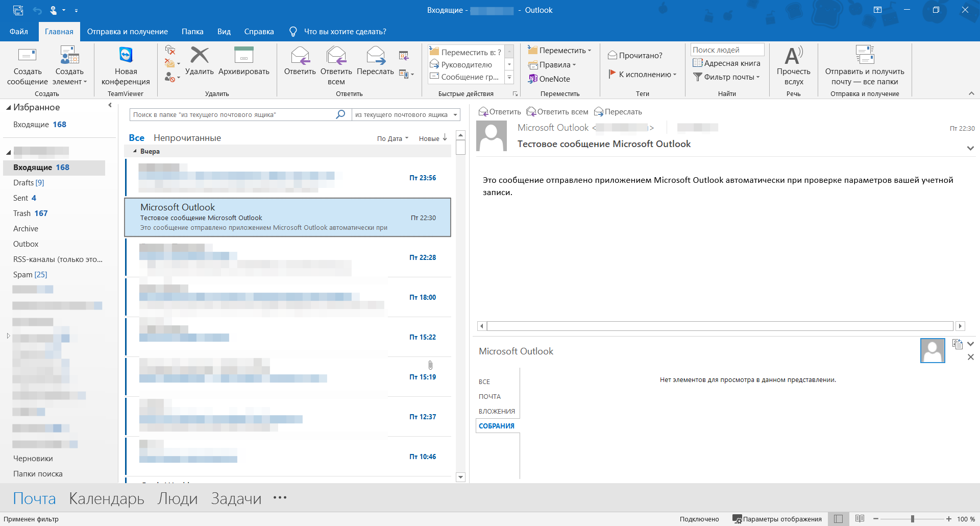Click the search magnifier icon
The width and height of the screenshot is (980, 526).
coord(340,114)
